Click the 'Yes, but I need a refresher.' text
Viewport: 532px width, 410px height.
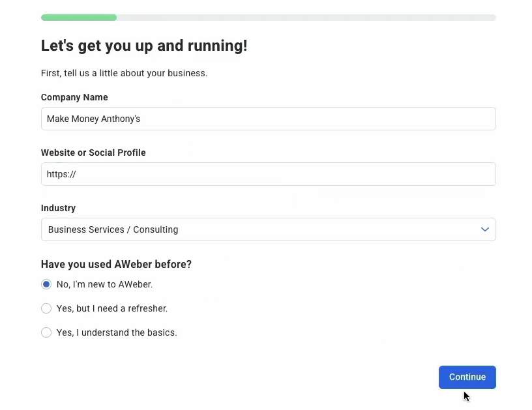[112, 308]
